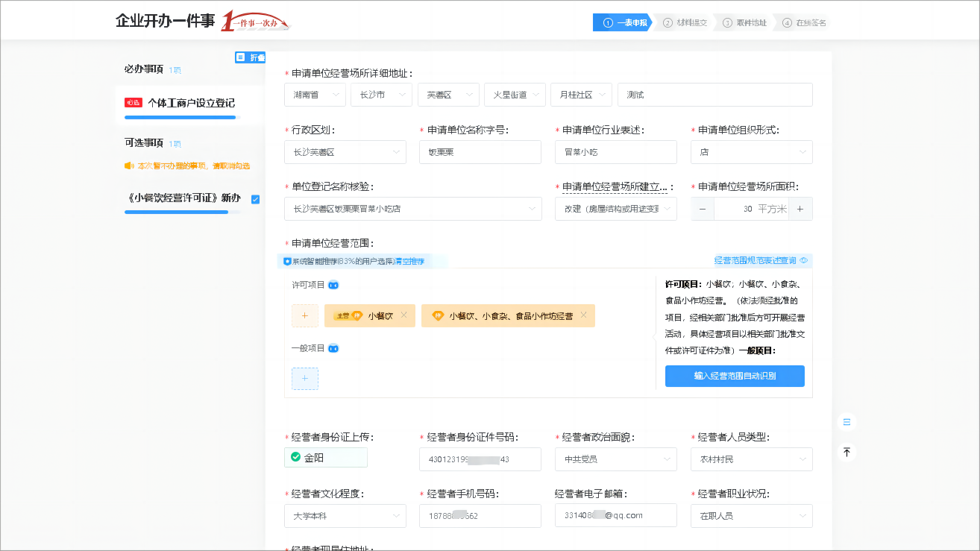This screenshot has height=551, width=980.
Task: Expand the 申请单位组织形式 dropdown
Action: pos(752,152)
